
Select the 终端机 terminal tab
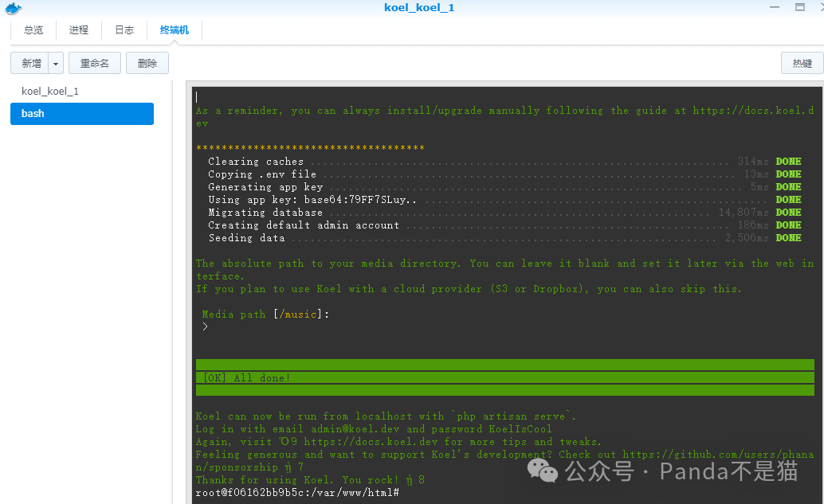click(x=175, y=30)
